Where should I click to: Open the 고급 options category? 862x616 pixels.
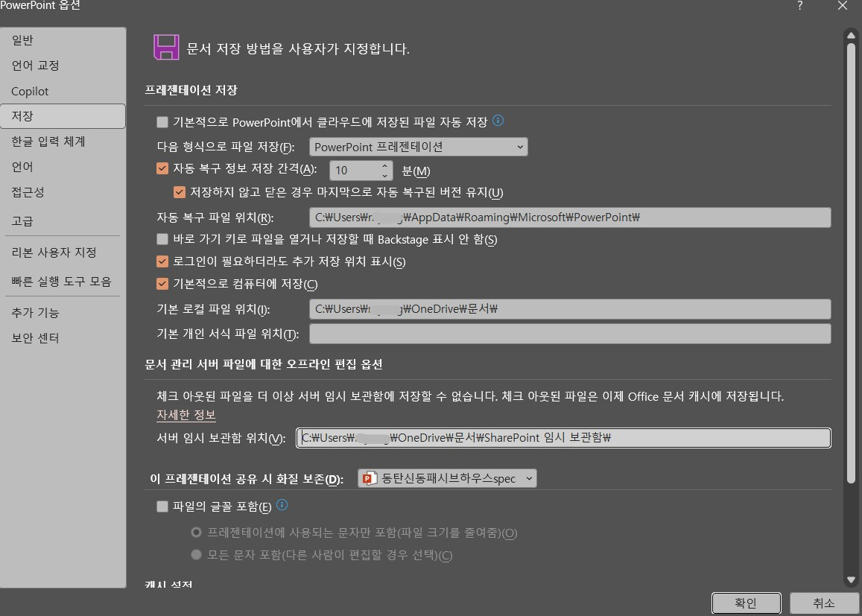tap(63, 221)
